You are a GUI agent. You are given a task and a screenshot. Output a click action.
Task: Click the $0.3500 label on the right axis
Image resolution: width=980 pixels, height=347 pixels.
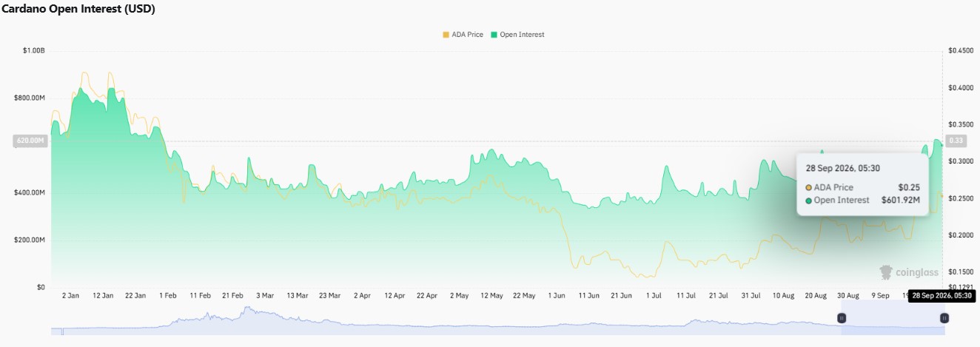click(960, 124)
